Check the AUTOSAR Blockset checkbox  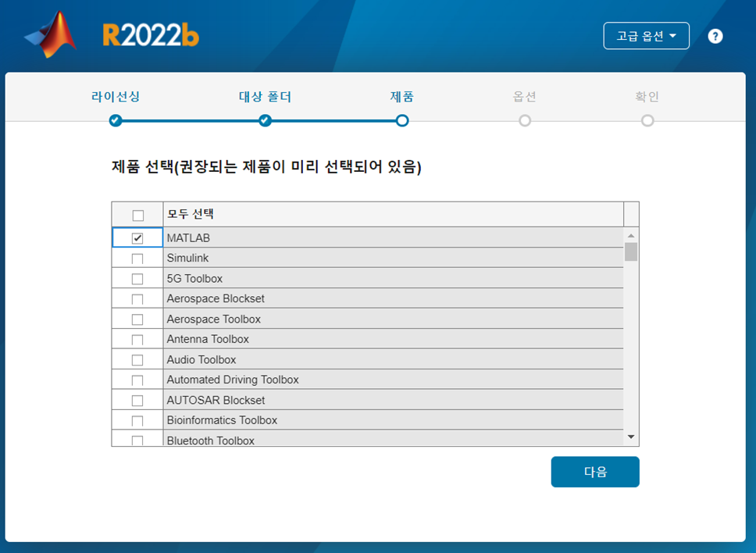pyautogui.click(x=137, y=400)
